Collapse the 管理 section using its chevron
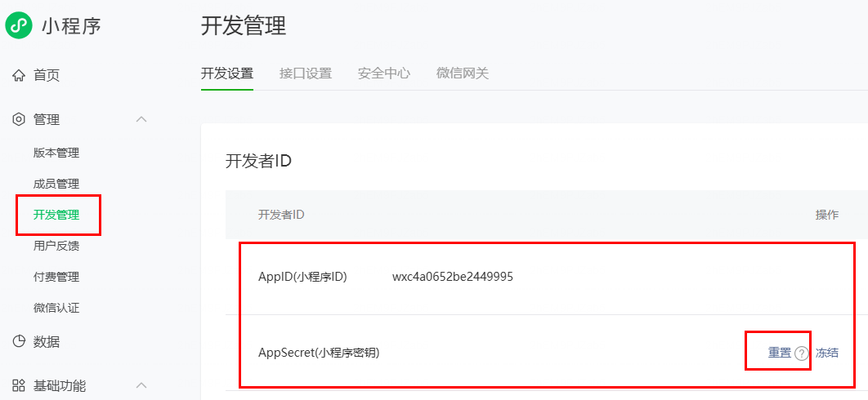 point(141,120)
